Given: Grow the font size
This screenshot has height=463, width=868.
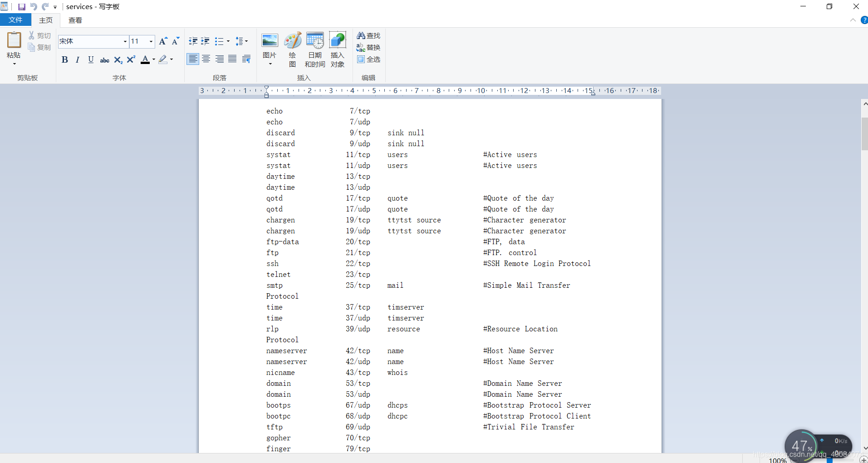Looking at the screenshot, I should tap(163, 41).
